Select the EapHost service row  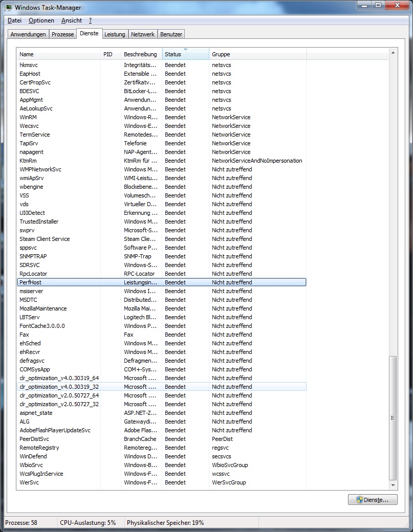click(x=162, y=74)
